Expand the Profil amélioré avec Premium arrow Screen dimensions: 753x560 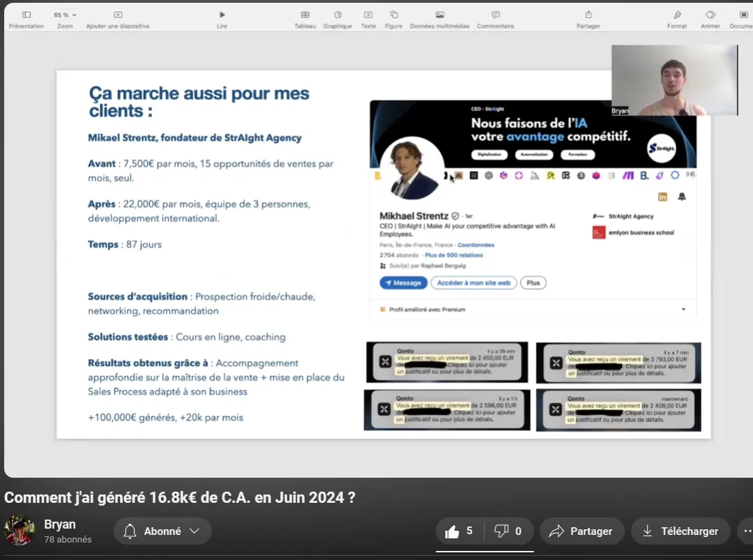[x=683, y=309]
